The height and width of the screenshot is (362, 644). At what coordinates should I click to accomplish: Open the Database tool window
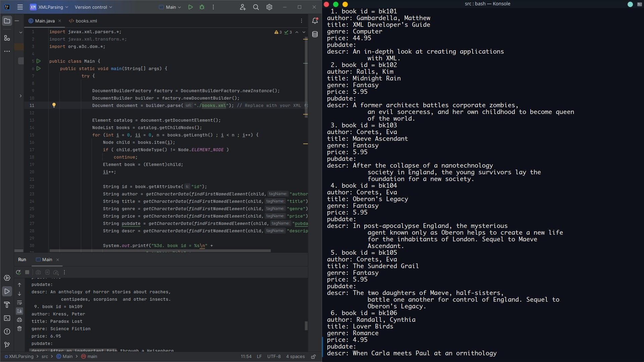pos(315,34)
